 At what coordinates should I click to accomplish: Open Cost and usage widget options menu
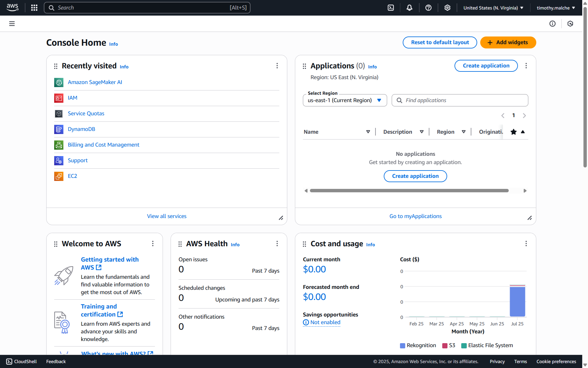526,243
